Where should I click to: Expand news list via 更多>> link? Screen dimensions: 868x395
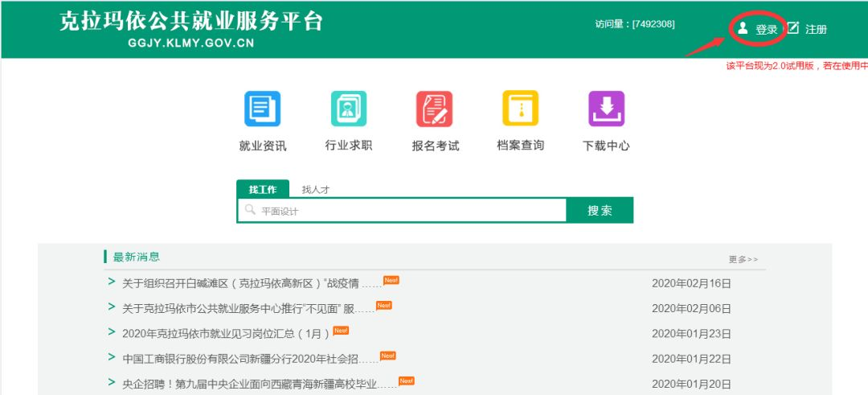(x=743, y=259)
